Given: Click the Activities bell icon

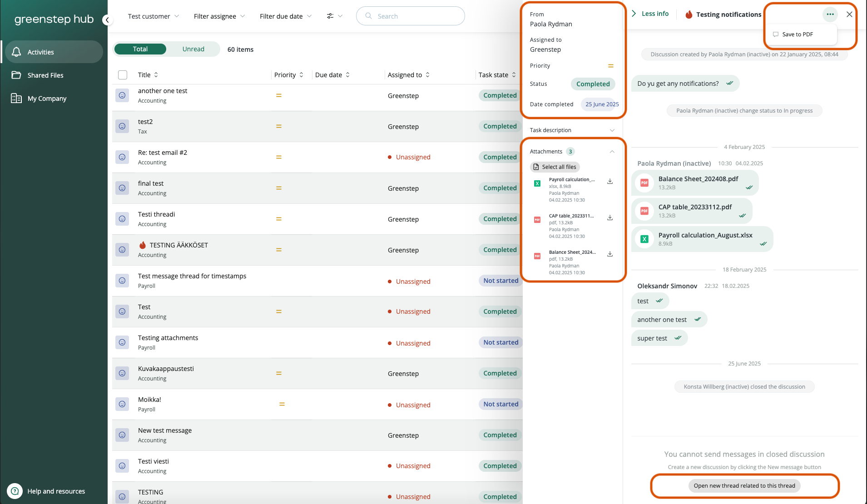Looking at the screenshot, I should coord(16,52).
